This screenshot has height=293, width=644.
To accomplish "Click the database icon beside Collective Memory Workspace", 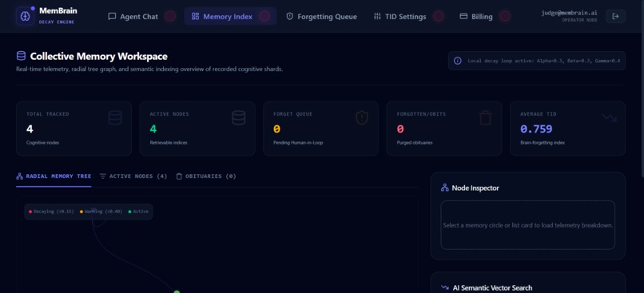I will (21, 56).
